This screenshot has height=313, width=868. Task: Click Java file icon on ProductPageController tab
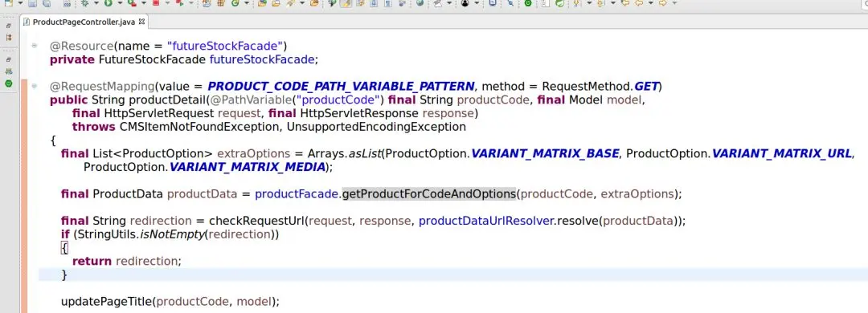26,22
